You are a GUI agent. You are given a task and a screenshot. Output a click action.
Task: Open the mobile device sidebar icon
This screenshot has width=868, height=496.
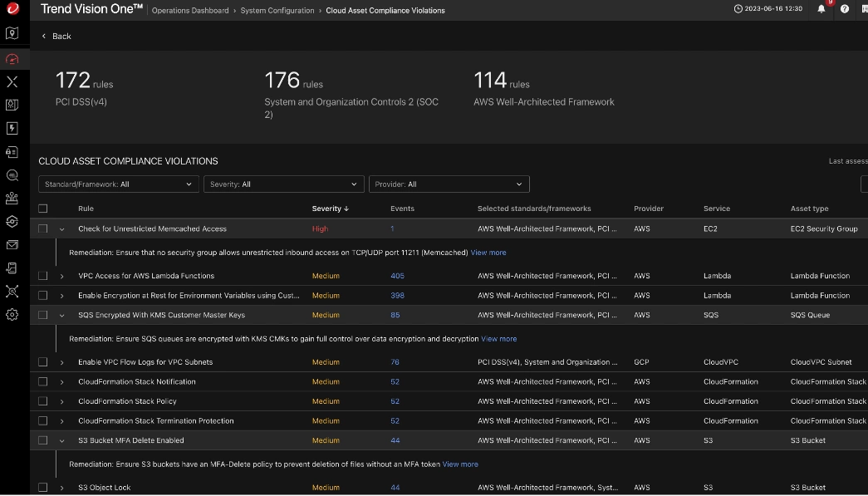click(x=12, y=268)
